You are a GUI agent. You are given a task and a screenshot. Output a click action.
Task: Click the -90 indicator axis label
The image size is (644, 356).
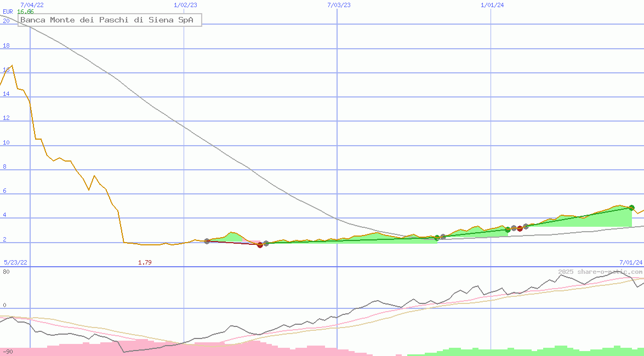pyautogui.click(x=7, y=352)
